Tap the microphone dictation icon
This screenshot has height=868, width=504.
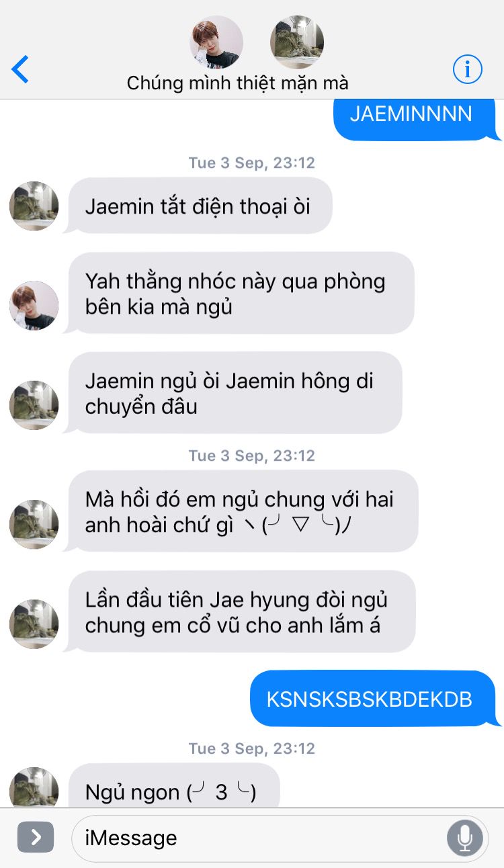pos(464,837)
